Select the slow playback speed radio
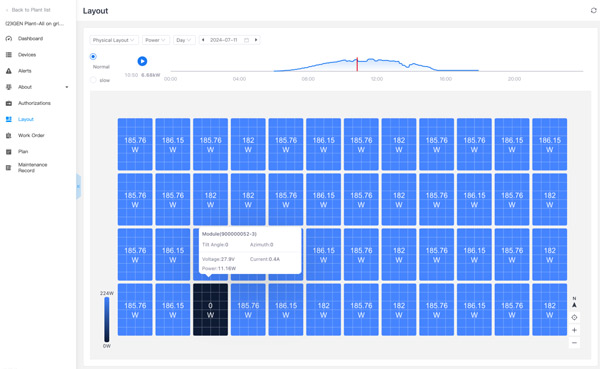The image size is (600, 369). pyautogui.click(x=93, y=80)
